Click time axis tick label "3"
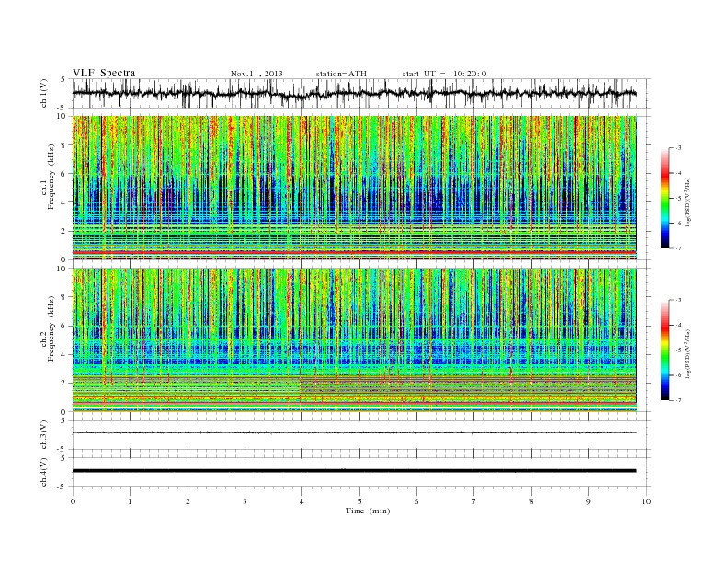 [x=245, y=501]
